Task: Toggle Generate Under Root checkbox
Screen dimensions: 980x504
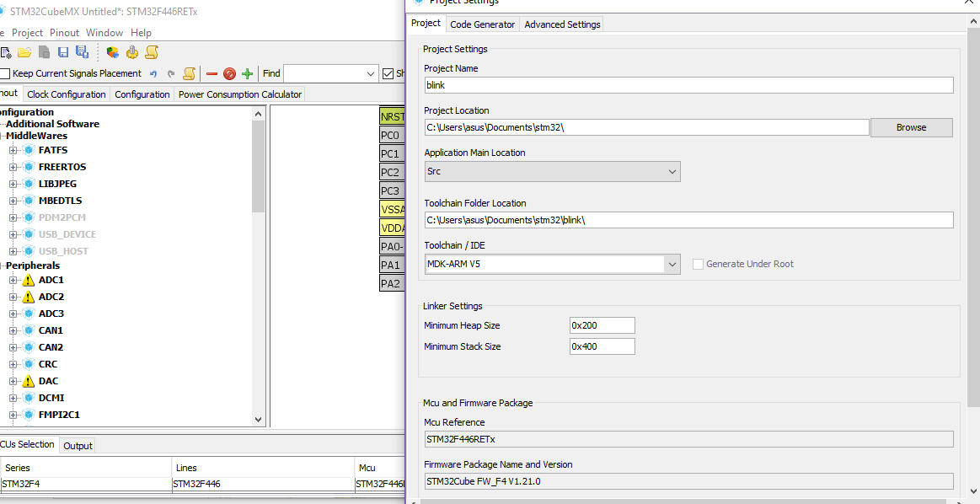Action: [698, 265]
